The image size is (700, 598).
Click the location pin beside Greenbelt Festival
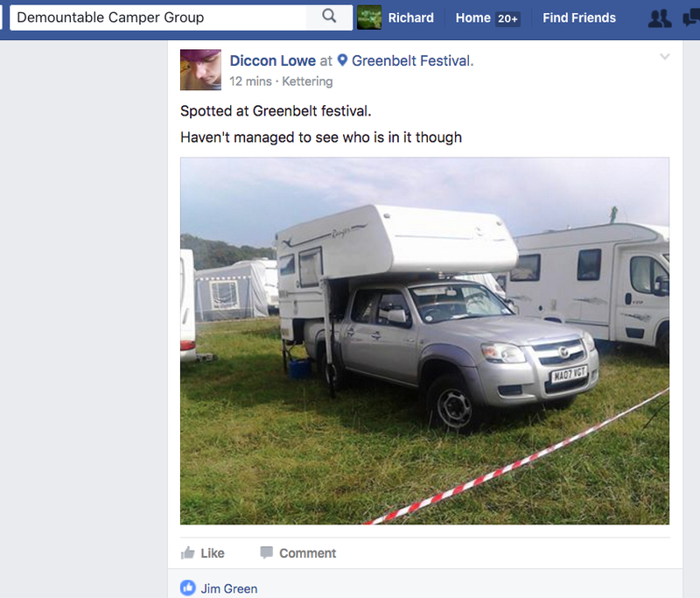(x=342, y=60)
